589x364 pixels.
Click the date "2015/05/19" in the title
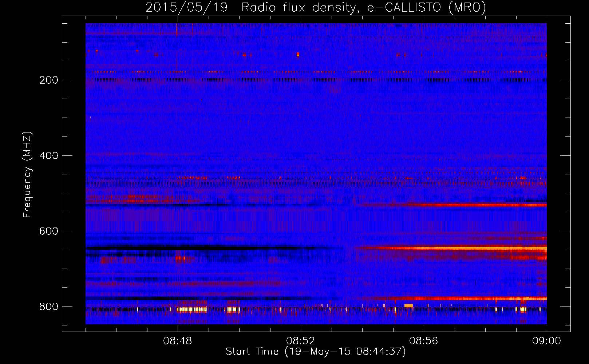186,7
